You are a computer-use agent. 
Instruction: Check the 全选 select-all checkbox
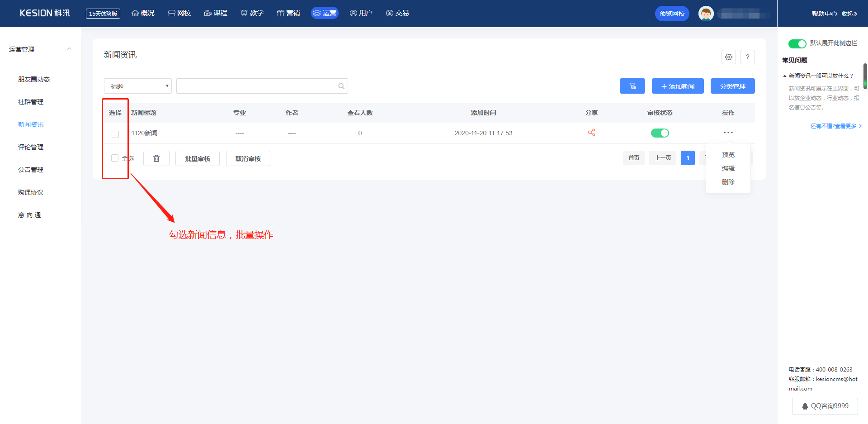(115, 158)
